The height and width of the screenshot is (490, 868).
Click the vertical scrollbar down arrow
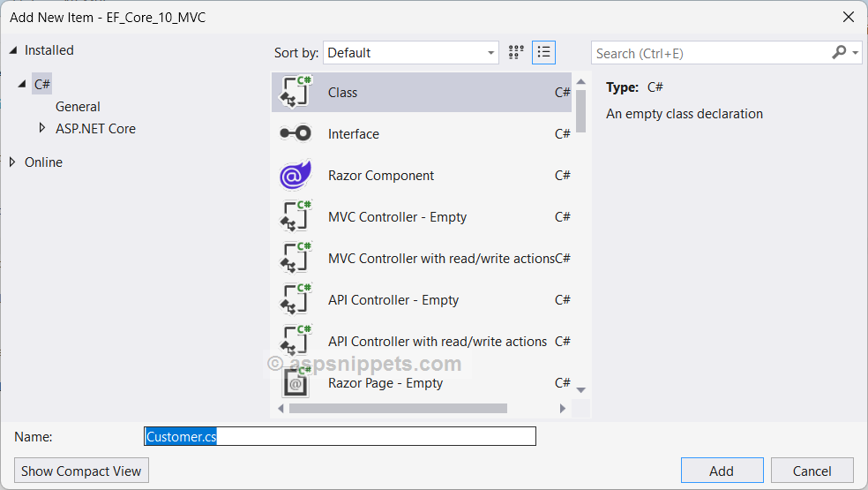coord(580,390)
